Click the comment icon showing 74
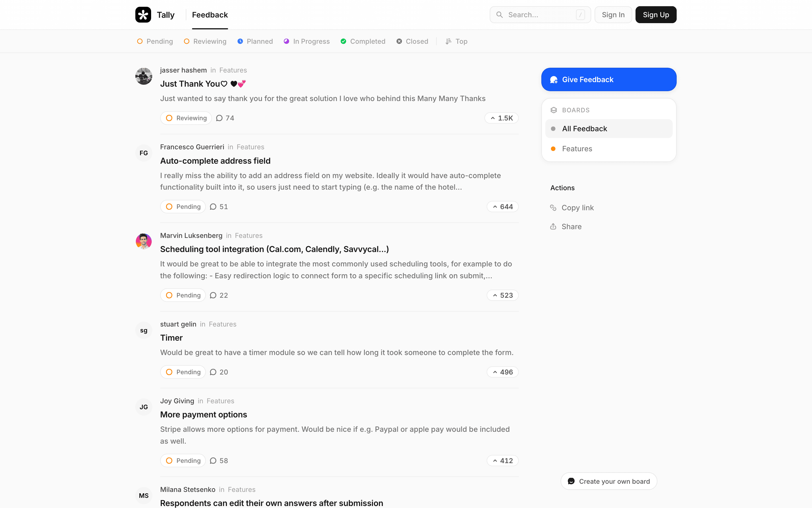This screenshot has height=508, width=812. point(219,118)
